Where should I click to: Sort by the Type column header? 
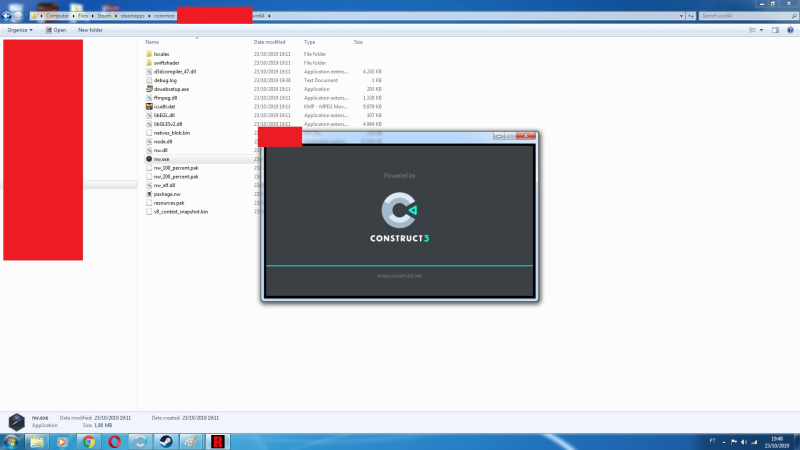310,42
